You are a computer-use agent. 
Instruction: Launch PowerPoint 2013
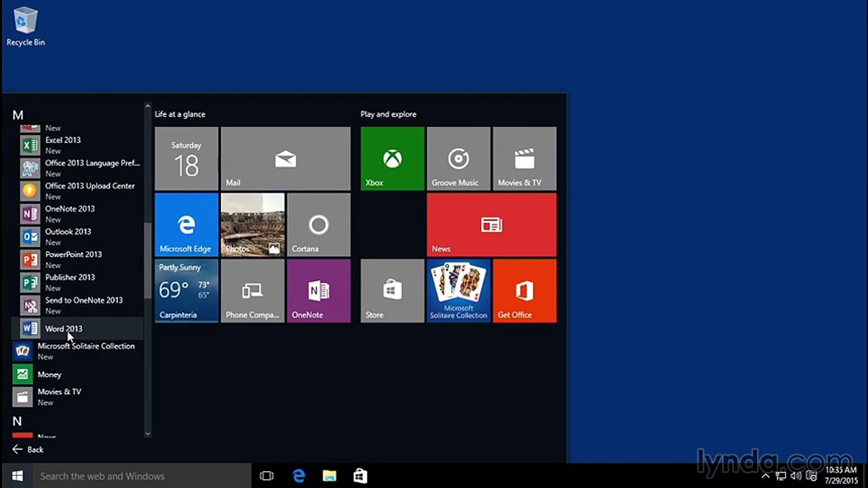point(77,260)
